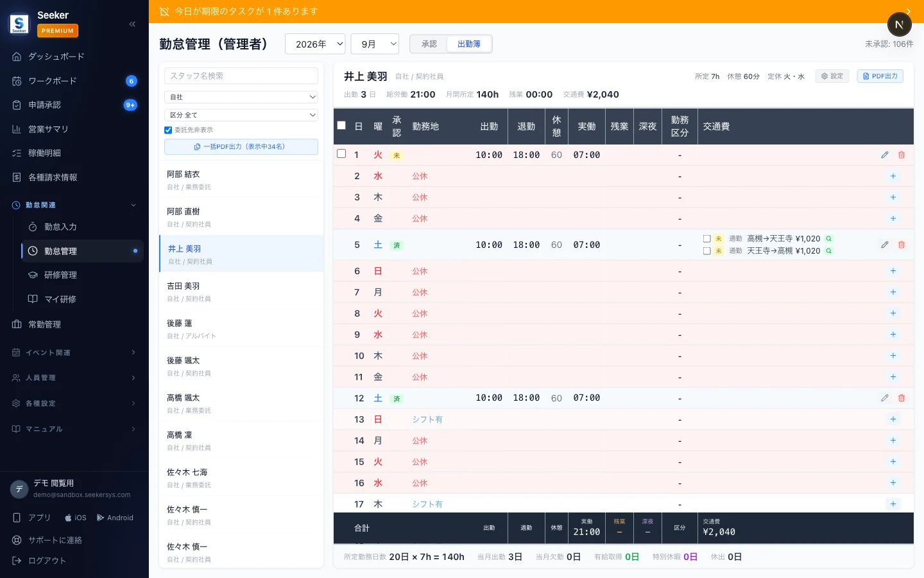
Task: Collapse the sidebar with the double-chevron icon
Action: click(x=132, y=24)
